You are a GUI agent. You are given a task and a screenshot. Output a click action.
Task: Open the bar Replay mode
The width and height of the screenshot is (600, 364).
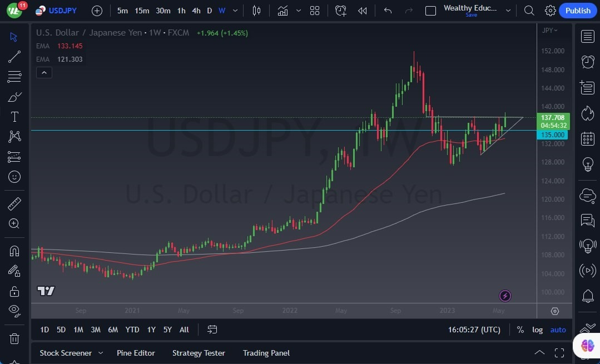click(x=363, y=10)
